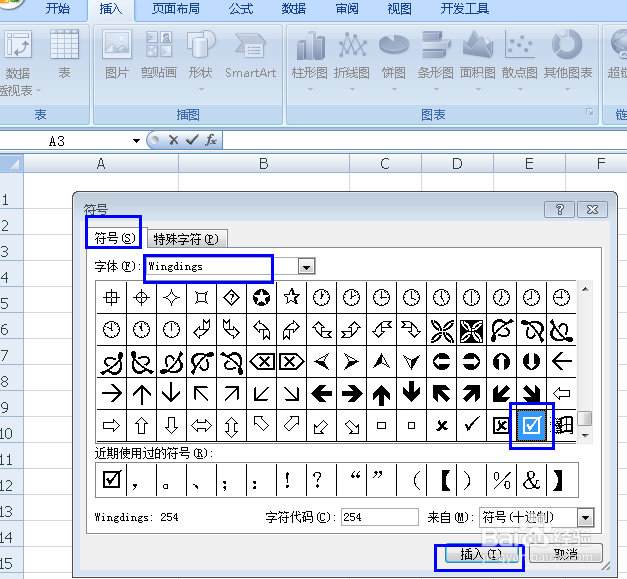The width and height of the screenshot is (627, 579).
Task: Select the bold black left arrow symbol
Action: point(321,393)
